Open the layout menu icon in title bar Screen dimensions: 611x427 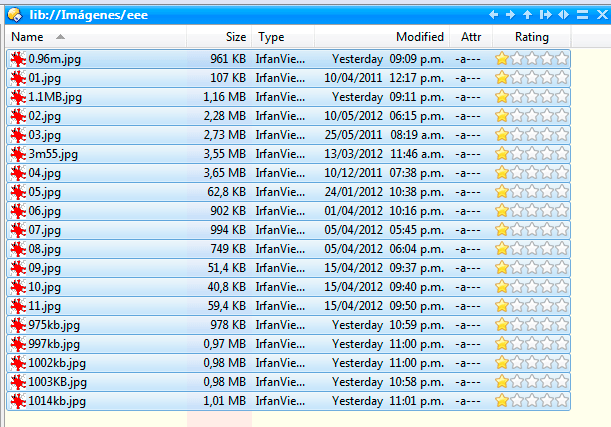[582, 14]
